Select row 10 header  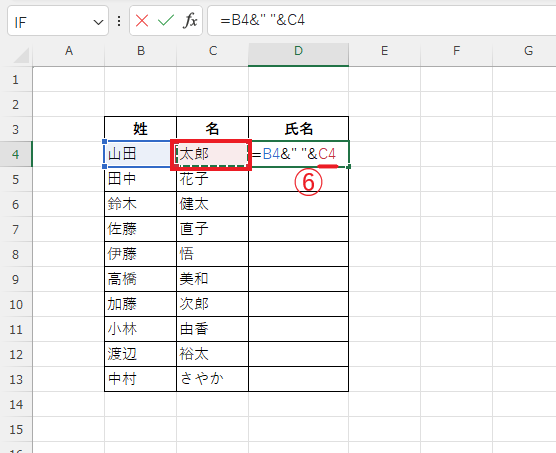click(x=16, y=304)
